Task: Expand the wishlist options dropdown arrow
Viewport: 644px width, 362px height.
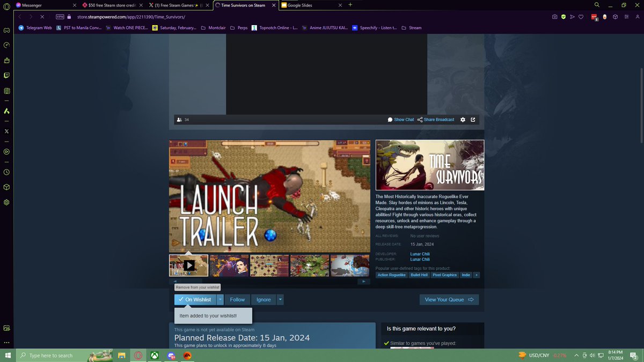Action: [220, 300]
